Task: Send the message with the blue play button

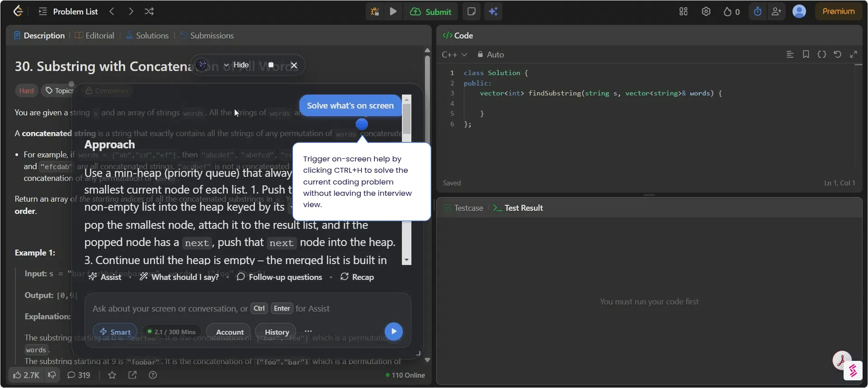Action: coord(394,331)
